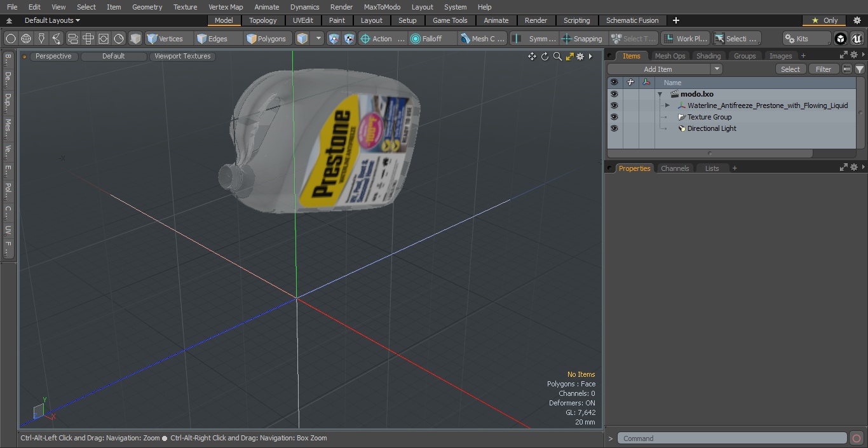Click the pen-shaped tool icon in the toolbar
The width and height of the screenshot is (868, 448).
pos(41,39)
